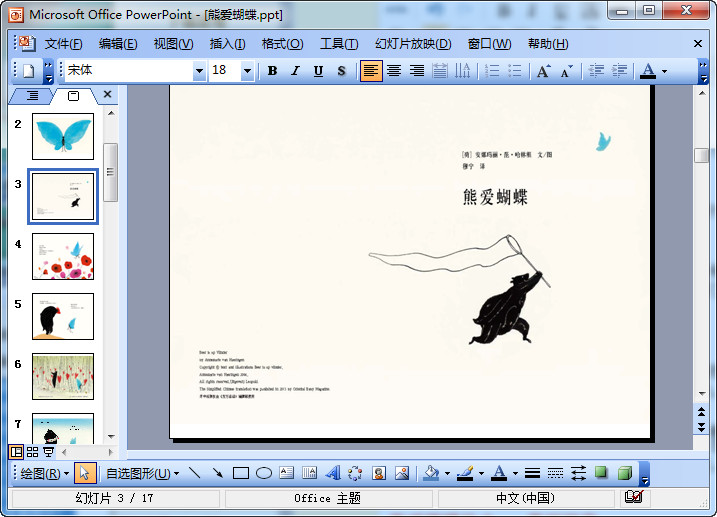Apply font color in formatting toolbar
The width and height of the screenshot is (717, 517).
tap(648, 71)
